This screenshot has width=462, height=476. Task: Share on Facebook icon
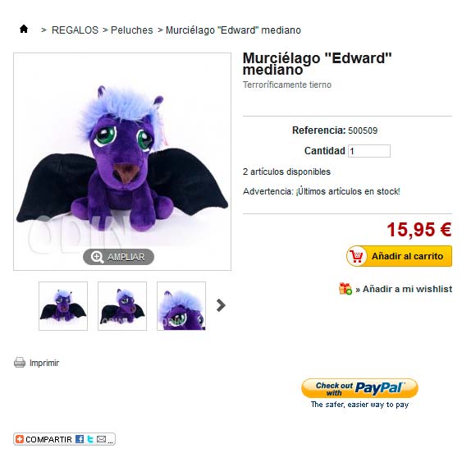(80, 439)
